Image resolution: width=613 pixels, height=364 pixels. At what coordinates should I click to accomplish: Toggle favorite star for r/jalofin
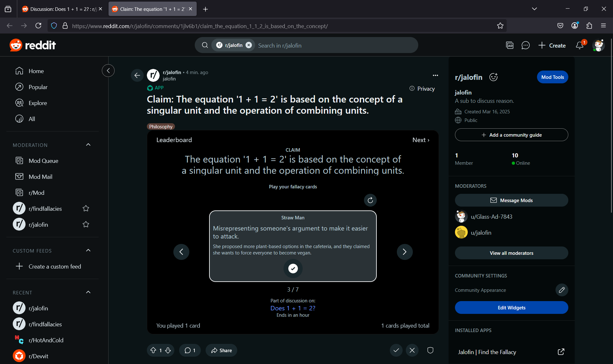coord(86,224)
